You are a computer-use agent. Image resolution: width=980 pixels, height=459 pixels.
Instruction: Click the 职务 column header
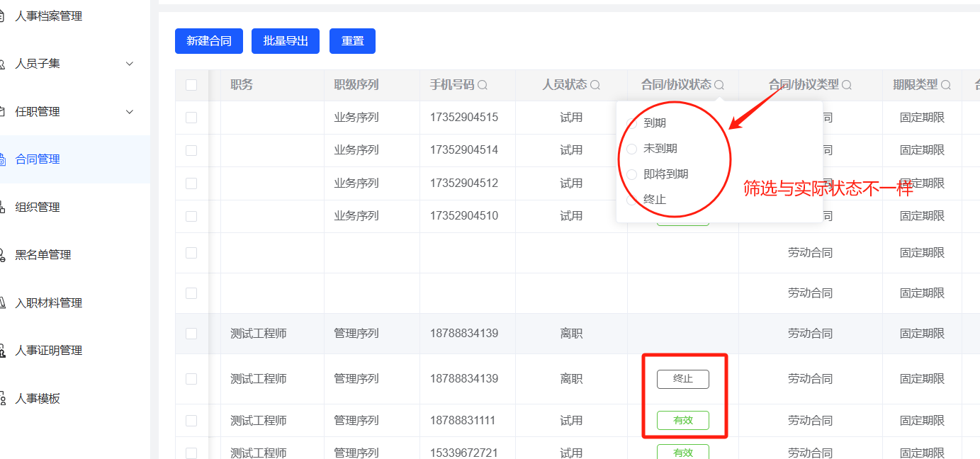click(242, 85)
